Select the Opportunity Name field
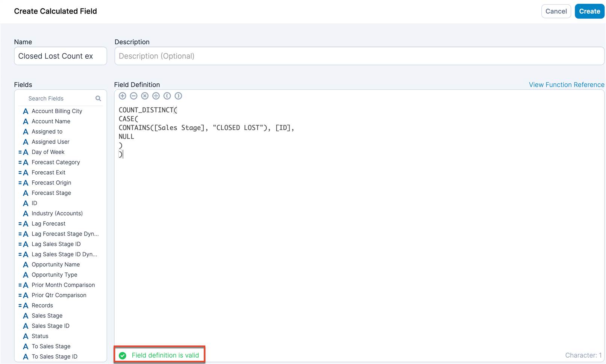 coord(56,264)
